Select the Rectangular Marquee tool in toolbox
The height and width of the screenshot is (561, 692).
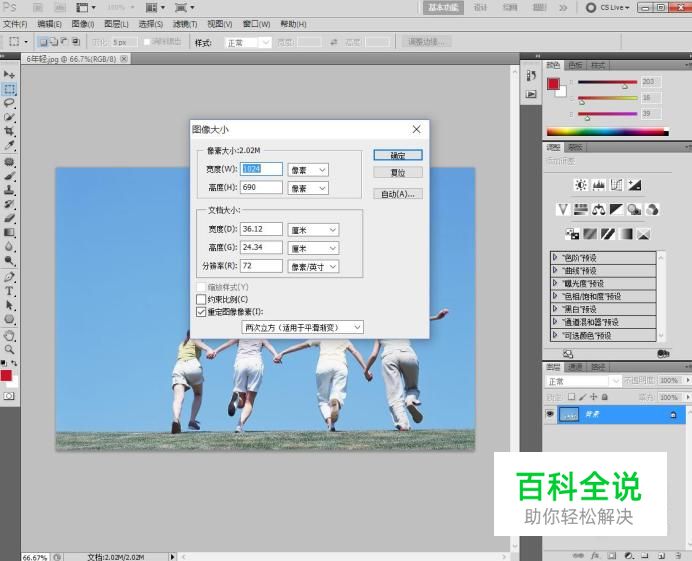click(9, 89)
